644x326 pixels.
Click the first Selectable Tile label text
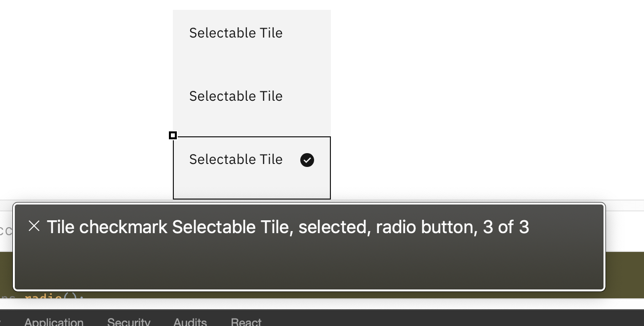pyautogui.click(x=236, y=33)
